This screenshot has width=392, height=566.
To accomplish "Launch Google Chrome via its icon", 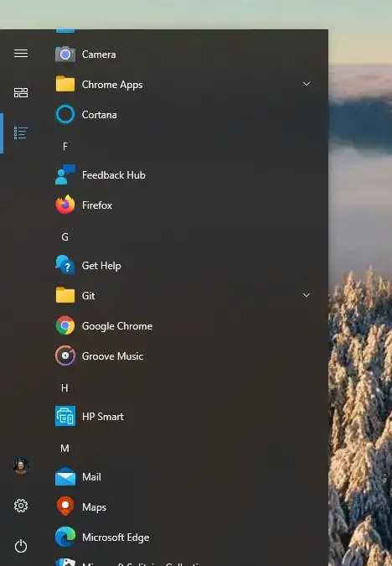I will click(x=65, y=325).
